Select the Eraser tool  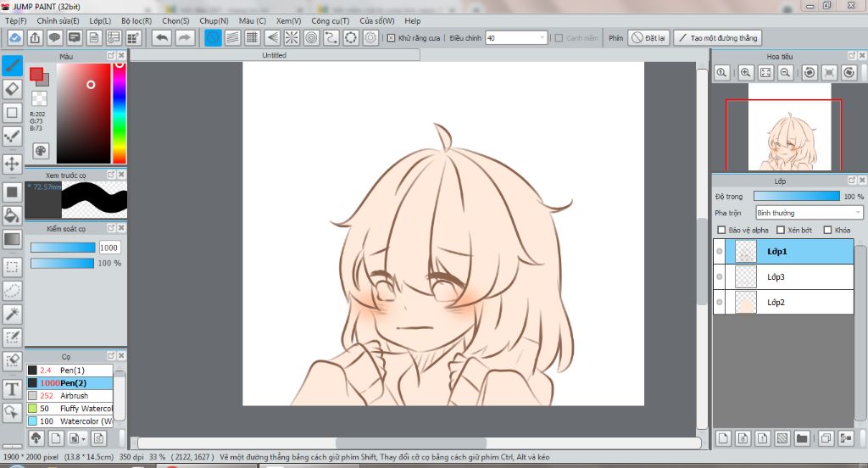[12, 89]
